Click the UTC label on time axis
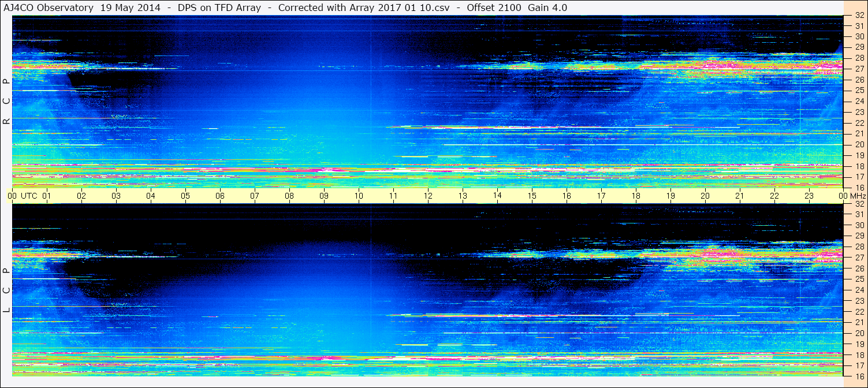 point(29,196)
